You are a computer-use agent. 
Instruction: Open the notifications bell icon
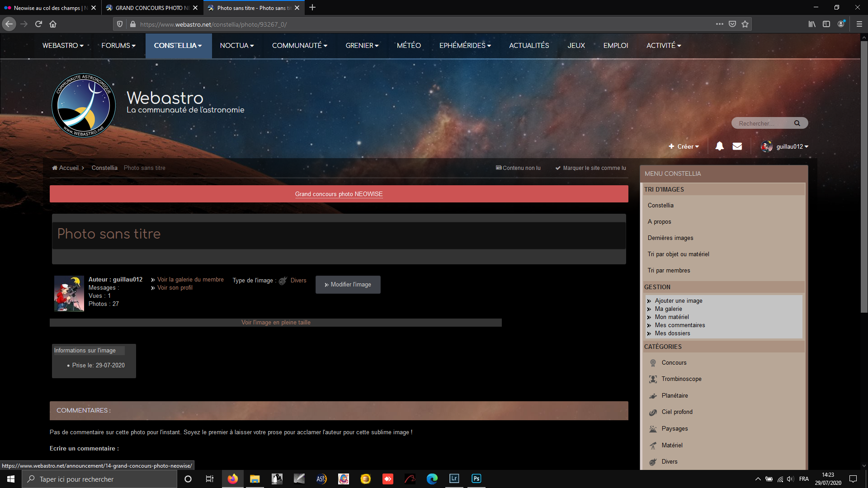719,146
